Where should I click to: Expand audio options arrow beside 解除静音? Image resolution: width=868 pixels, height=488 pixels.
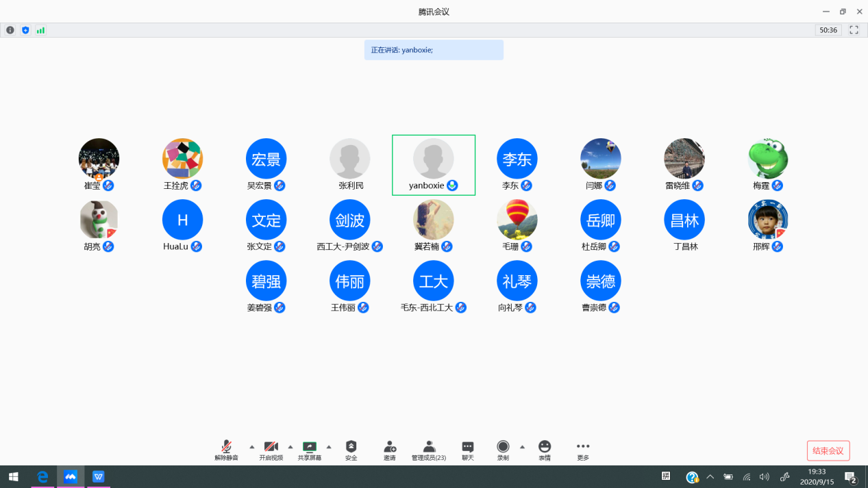pos(251,447)
